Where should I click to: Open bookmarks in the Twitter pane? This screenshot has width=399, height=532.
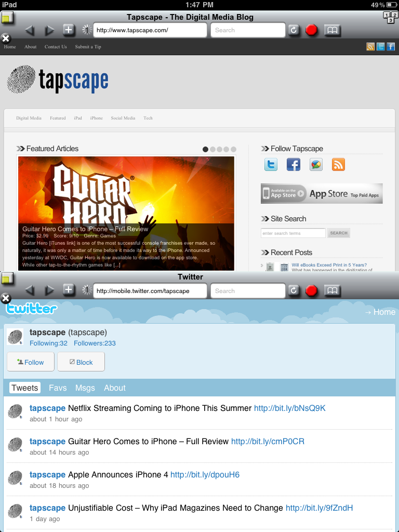332,290
